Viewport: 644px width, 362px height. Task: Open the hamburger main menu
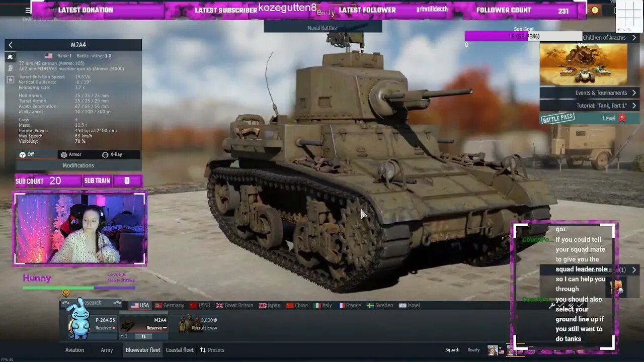pos(28,11)
